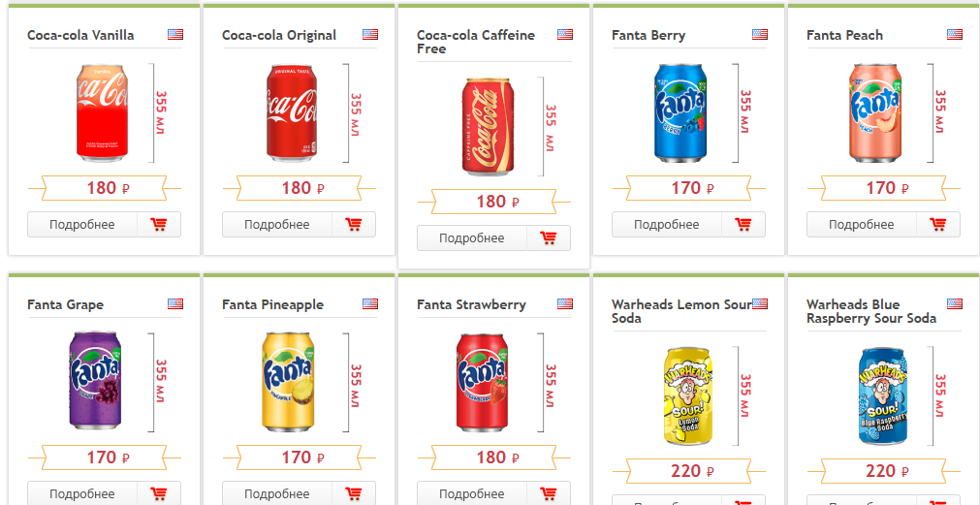Image resolution: width=980 pixels, height=505 pixels.
Task: Click the flag icon beside Coca-cola Vanilla
Action: click(x=175, y=35)
